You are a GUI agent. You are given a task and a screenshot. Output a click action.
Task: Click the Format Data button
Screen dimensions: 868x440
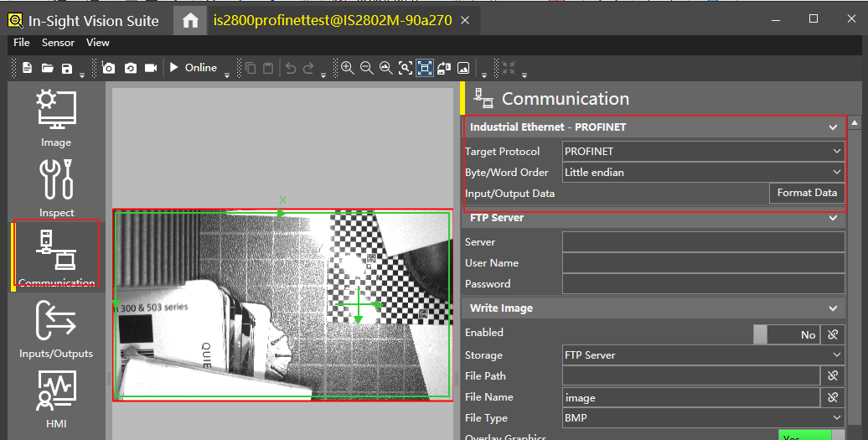click(806, 193)
